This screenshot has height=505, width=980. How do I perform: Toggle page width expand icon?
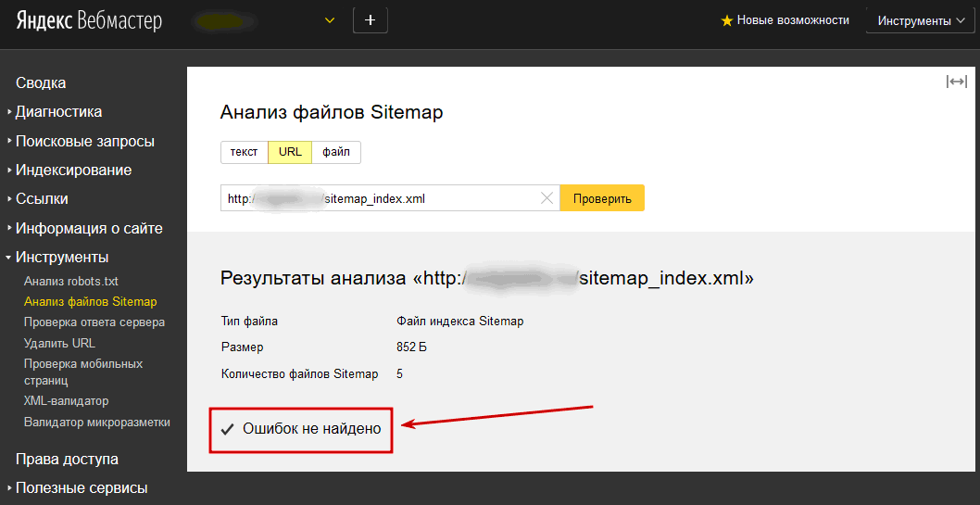(956, 82)
